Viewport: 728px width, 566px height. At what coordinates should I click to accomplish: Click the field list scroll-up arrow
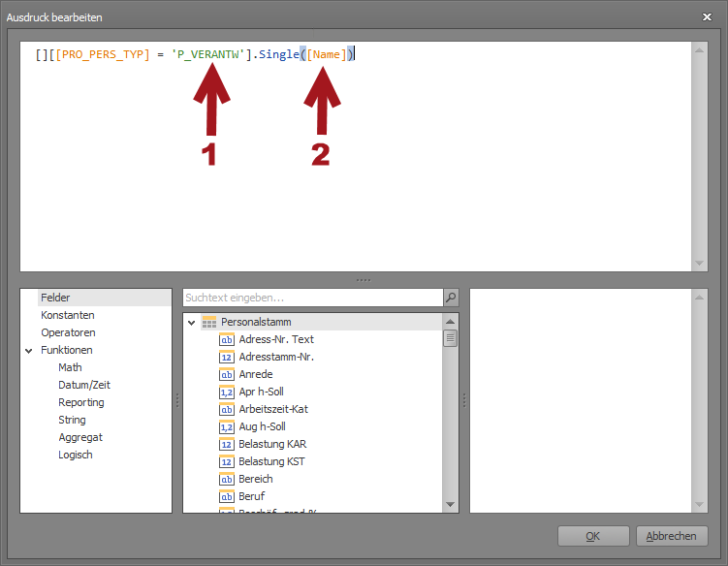pos(450,322)
